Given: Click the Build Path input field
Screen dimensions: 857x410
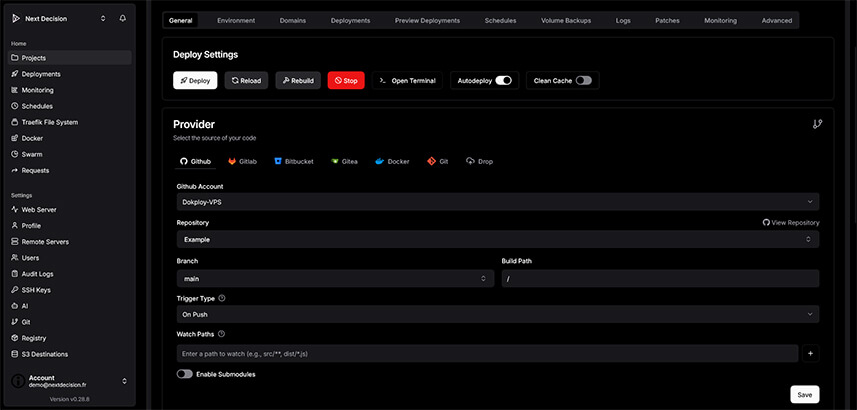Looking at the screenshot, I should [x=660, y=278].
